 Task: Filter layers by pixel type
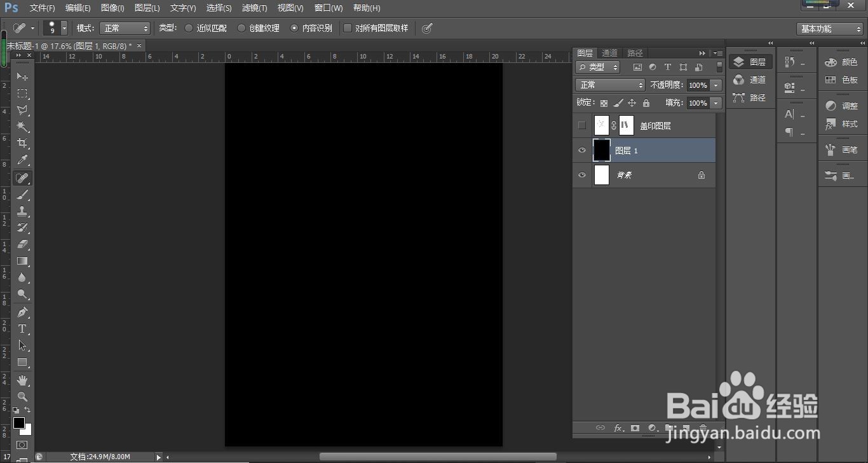coord(637,67)
